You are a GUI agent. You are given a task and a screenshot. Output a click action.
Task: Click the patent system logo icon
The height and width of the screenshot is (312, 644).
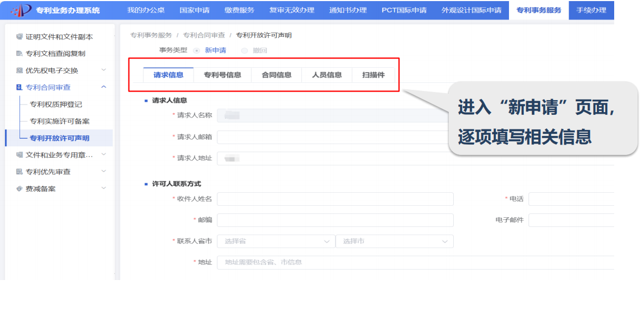(x=21, y=10)
